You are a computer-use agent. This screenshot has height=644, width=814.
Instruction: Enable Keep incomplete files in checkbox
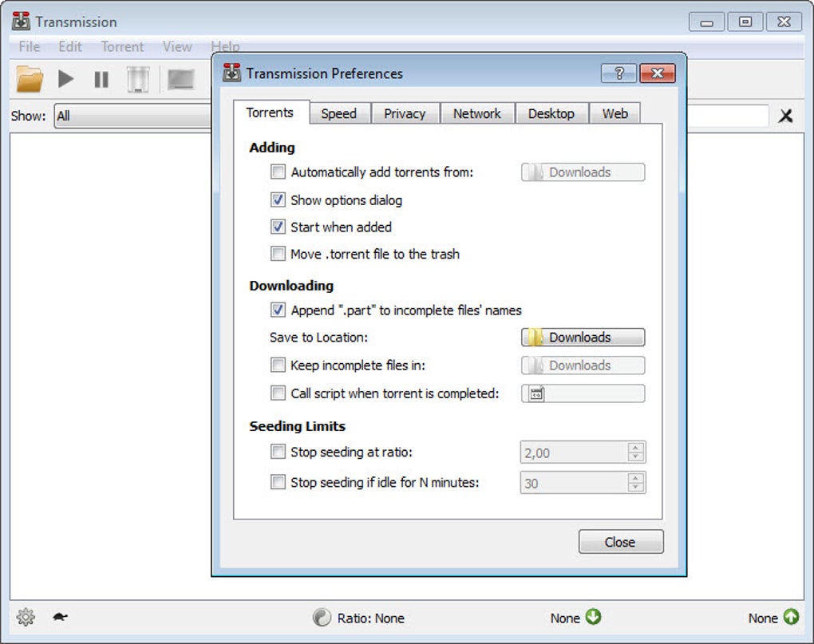coord(278,365)
